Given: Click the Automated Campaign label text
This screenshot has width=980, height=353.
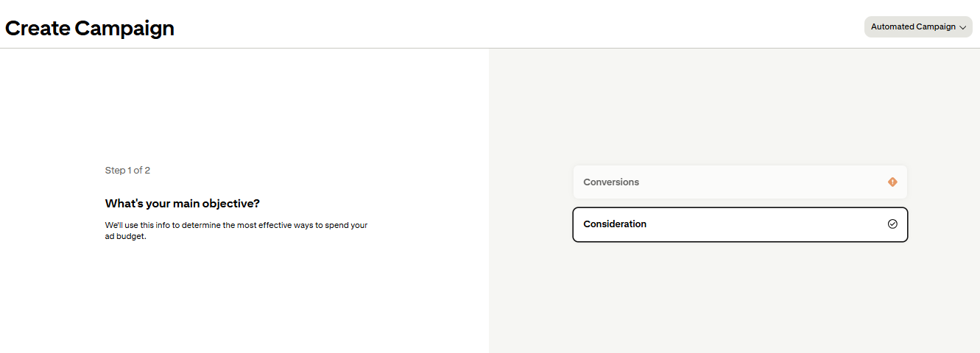Looking at the screenshot, I should click(x=913, y=26).
